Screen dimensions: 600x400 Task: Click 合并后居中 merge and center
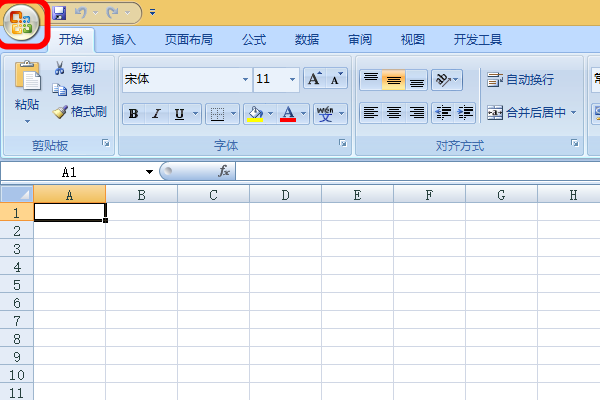click(527, 113)
